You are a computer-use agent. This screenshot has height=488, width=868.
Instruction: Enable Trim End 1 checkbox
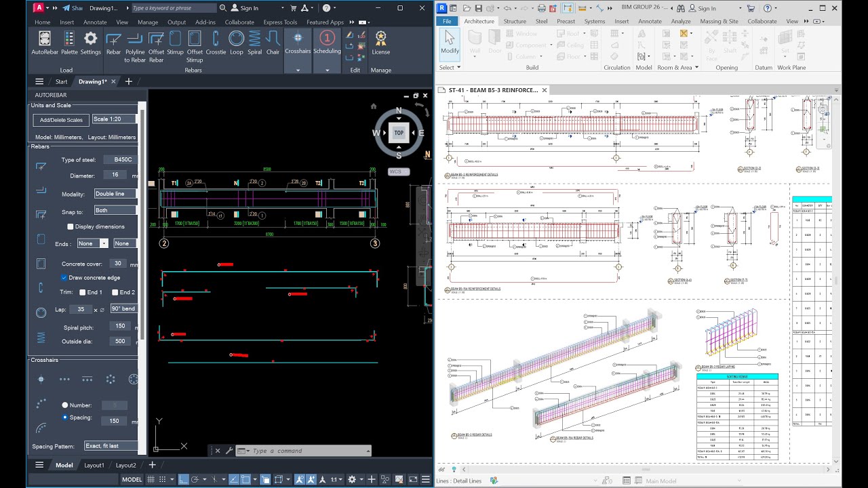pos(83,292)
